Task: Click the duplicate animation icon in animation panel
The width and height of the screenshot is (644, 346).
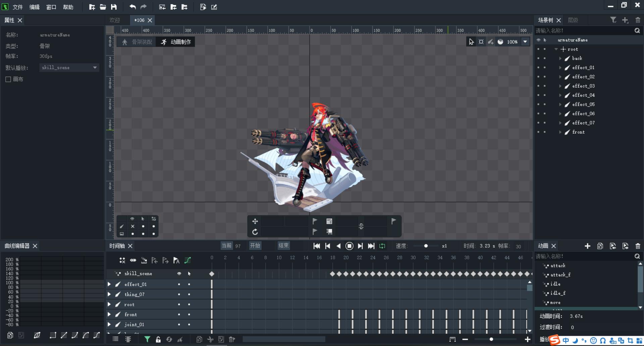Action: [600, 246]
